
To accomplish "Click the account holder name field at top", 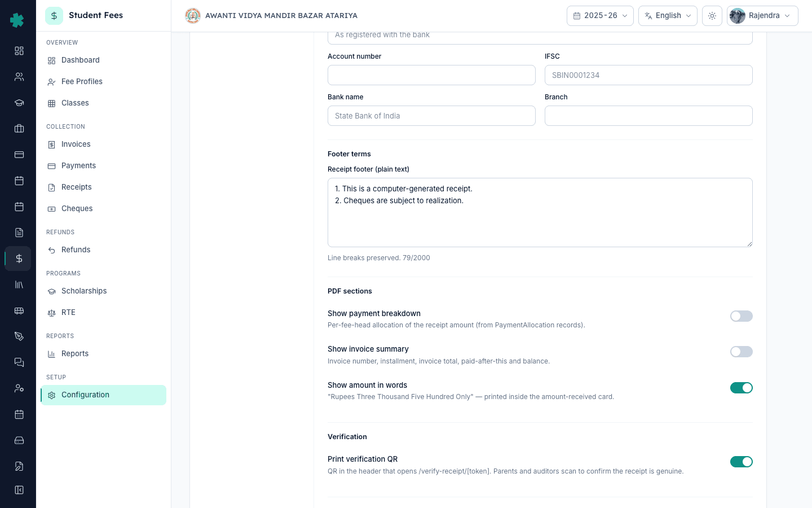I will pos(540,38).
